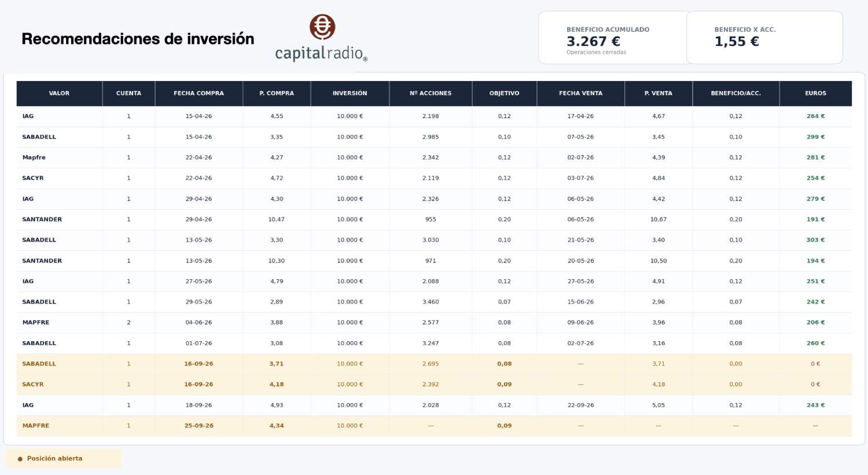The height and width of the screenshot is (475, 868).
Task: Select the 260 € profit cell
Action: (815, 344)
